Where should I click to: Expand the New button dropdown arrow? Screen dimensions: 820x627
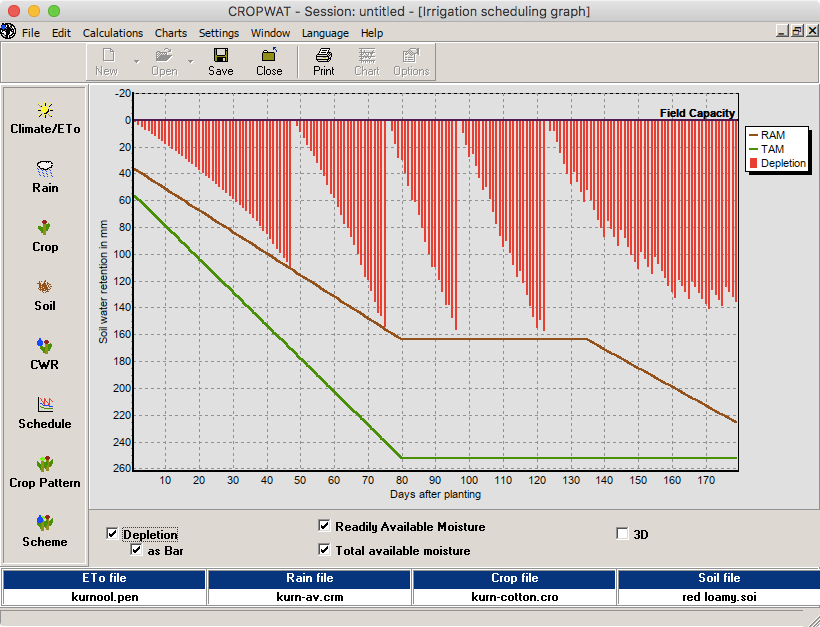(x=136, y=62)
